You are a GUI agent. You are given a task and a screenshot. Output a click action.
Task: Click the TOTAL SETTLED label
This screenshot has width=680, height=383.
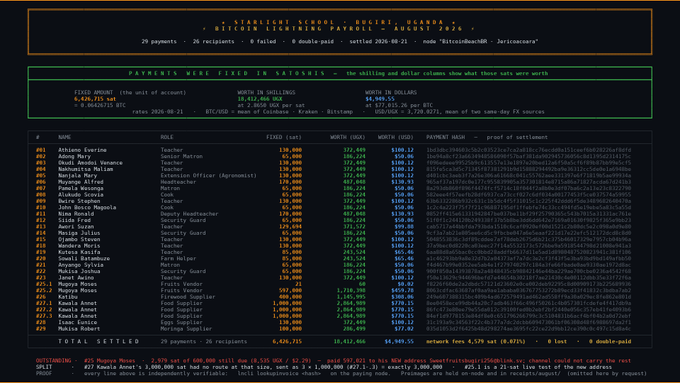[99, 341]
